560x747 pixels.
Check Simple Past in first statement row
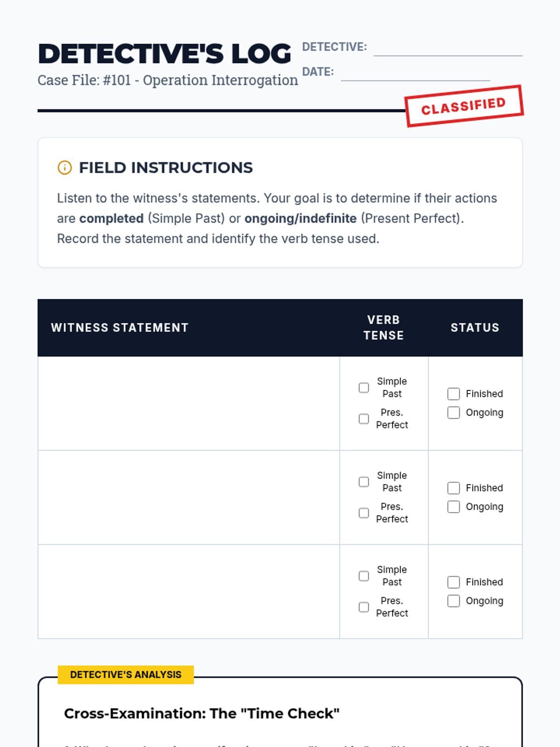364,388
